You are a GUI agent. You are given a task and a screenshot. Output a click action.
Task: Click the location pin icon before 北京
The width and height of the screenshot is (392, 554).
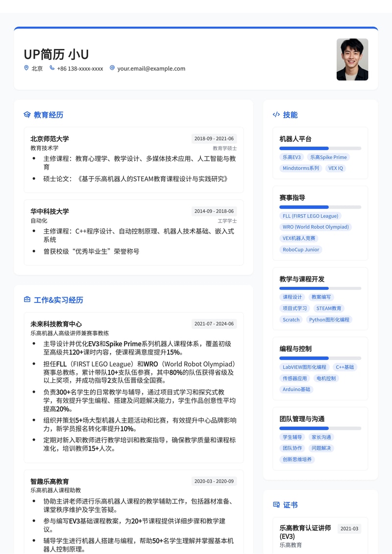(x=26, y=68)
